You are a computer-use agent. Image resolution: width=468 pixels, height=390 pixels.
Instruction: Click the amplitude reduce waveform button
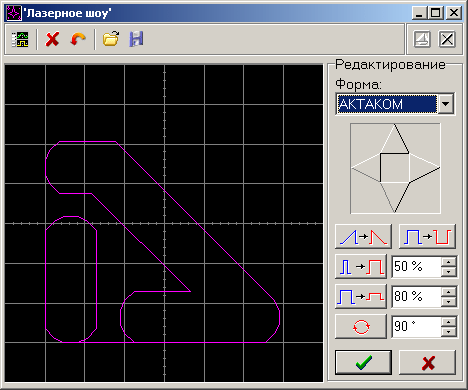(x=361, y=296)
